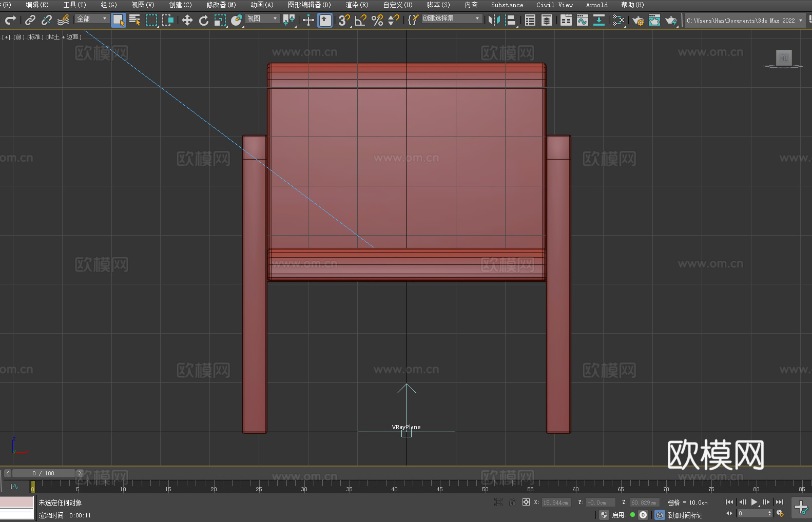Viewport: 812px width, 522px height.
Task: Open the Arnold menu
Action: (x=597, y=5)
